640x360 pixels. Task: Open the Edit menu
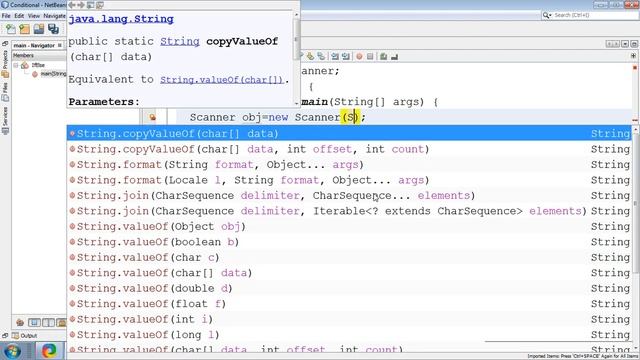19,16
